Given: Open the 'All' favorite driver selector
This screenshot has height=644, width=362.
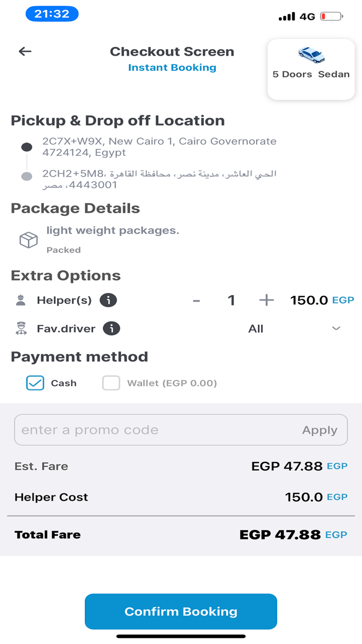Looking at the screenshot, I should 255,329.
